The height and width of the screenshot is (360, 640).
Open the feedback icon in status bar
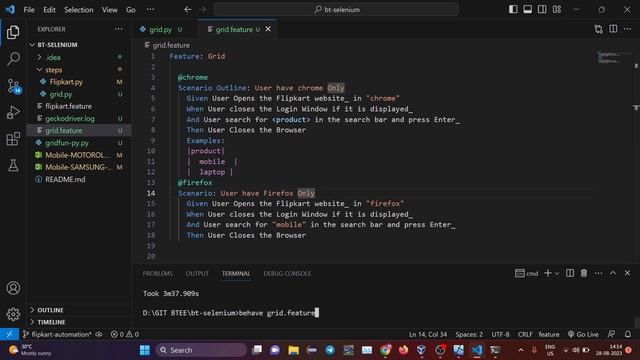coord(611,334)
